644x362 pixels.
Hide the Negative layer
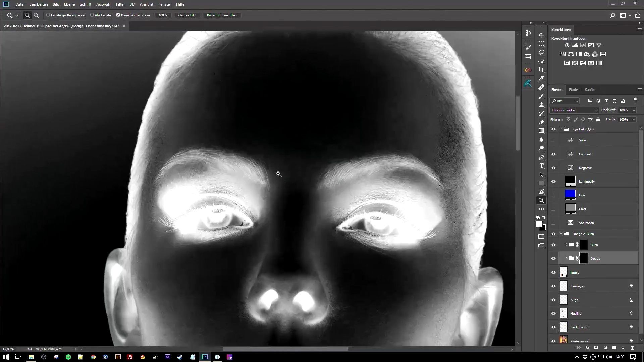point(553,168)
